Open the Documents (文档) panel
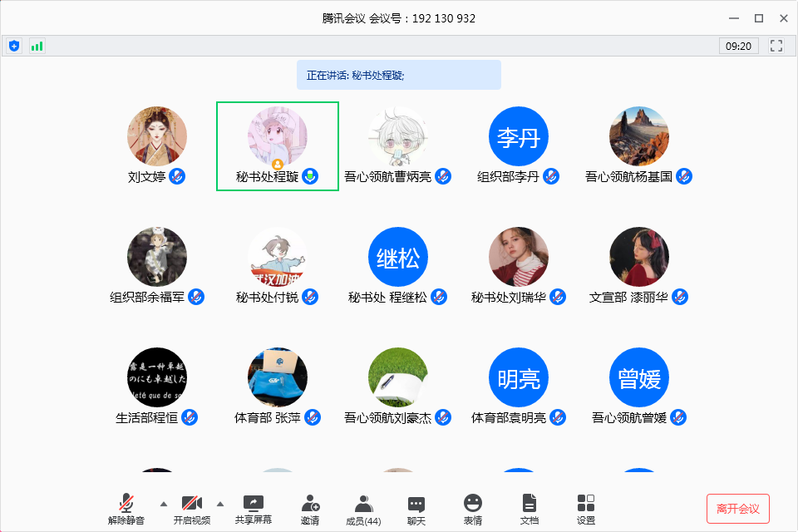The height and width of the screenshot is (532, 798). pyautogui.click(x=530, y=509)
